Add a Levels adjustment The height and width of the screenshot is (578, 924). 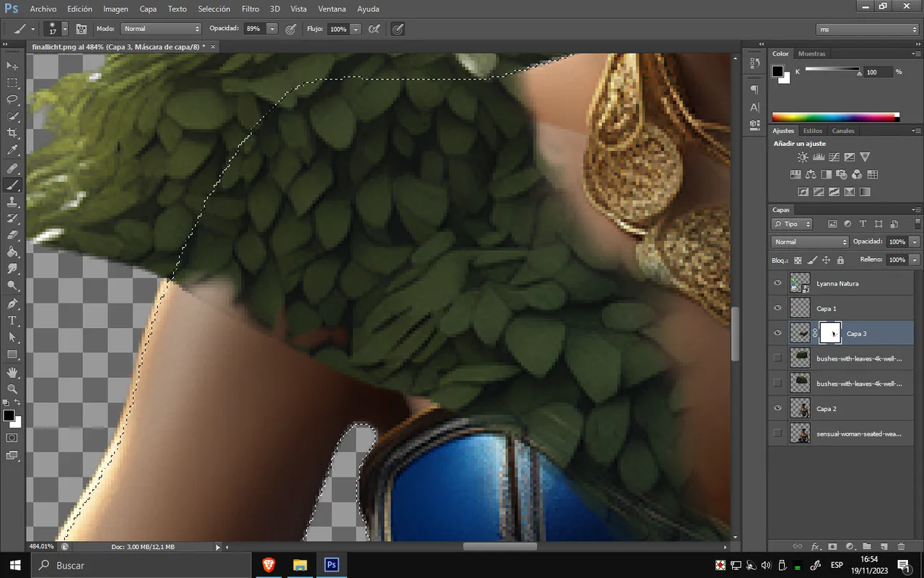pyautogui.click(x=819, y=157)
